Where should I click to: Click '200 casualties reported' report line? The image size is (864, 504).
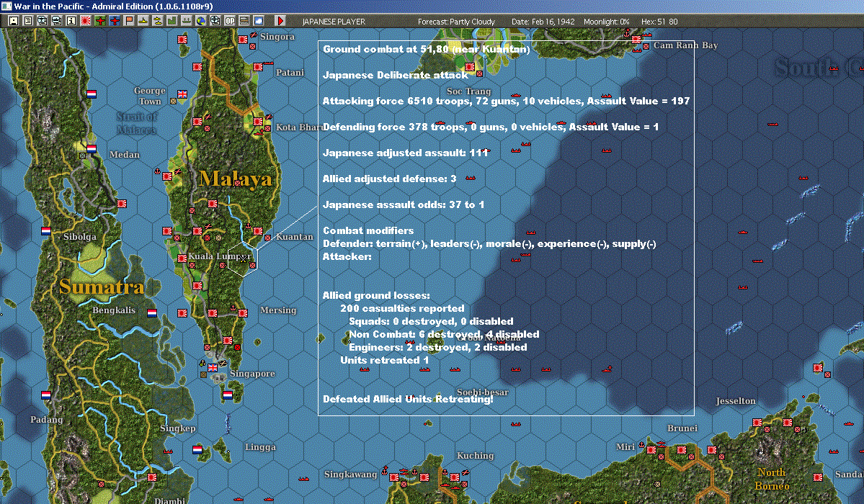(x=402, y=308)
